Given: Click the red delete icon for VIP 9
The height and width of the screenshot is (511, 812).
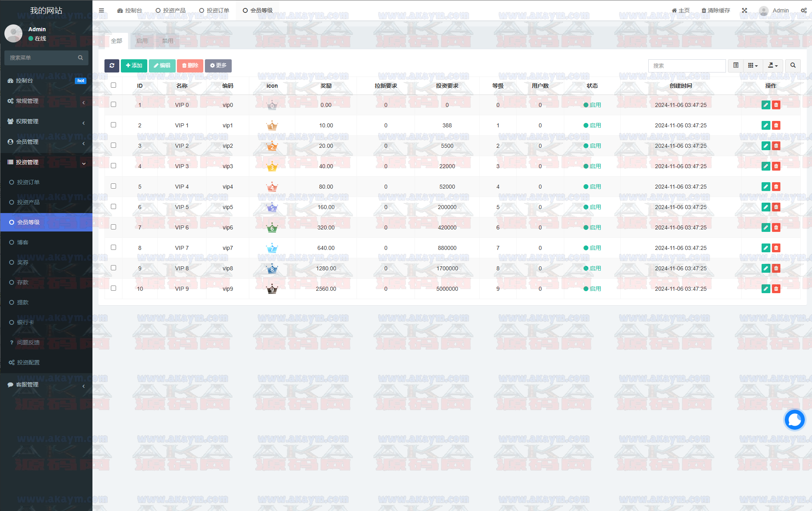Looking at the screenshot, I should click(776, 289).
